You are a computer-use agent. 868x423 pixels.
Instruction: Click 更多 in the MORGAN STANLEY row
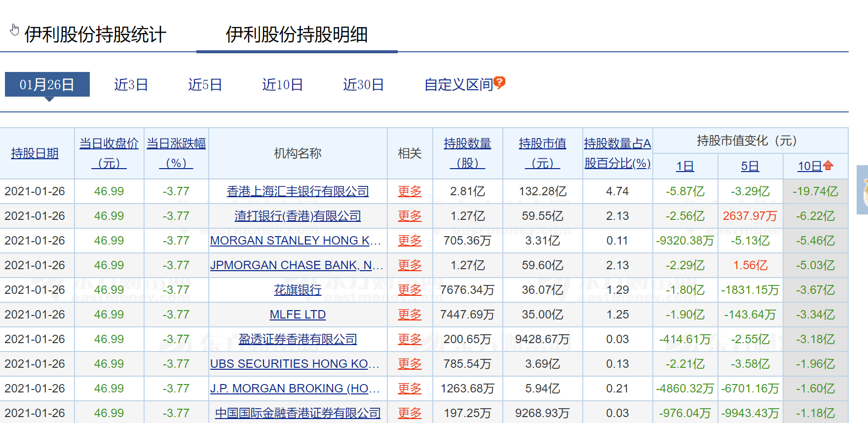click(410, 241)
